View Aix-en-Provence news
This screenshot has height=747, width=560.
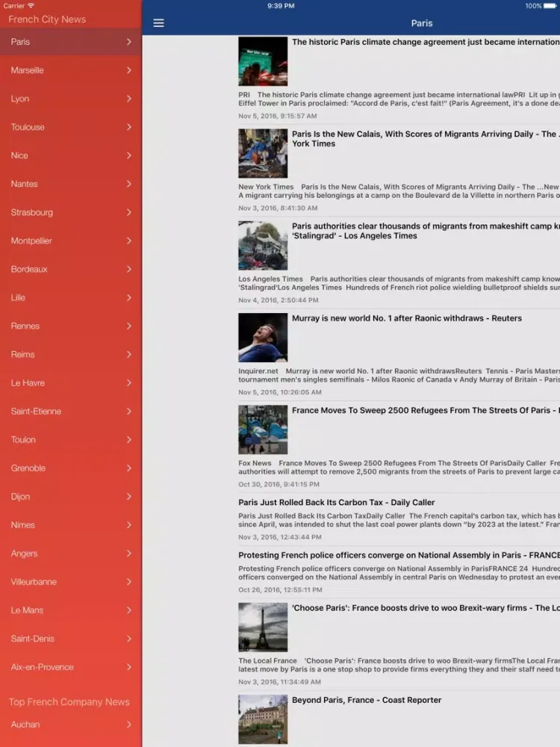tap(71, 667)
